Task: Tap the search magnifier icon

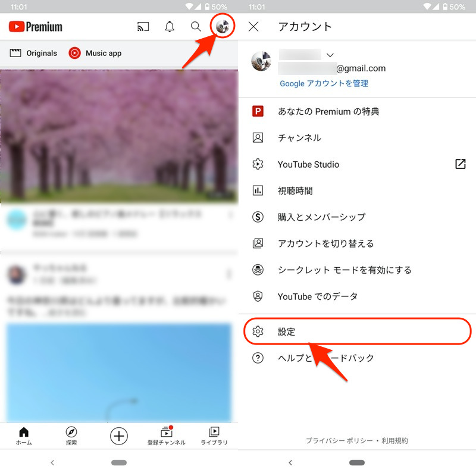Action: coord(196,27)
